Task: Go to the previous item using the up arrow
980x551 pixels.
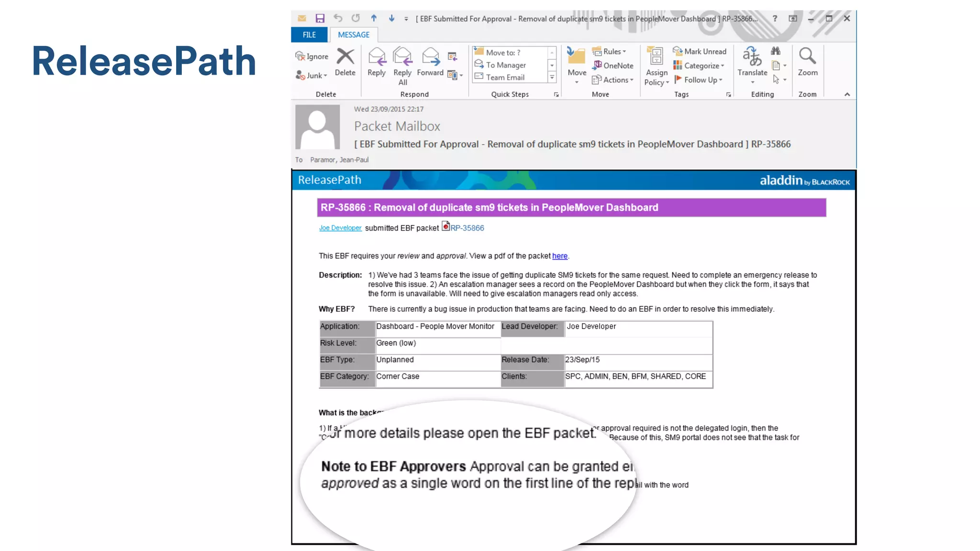Action: [x=374, y=19]
